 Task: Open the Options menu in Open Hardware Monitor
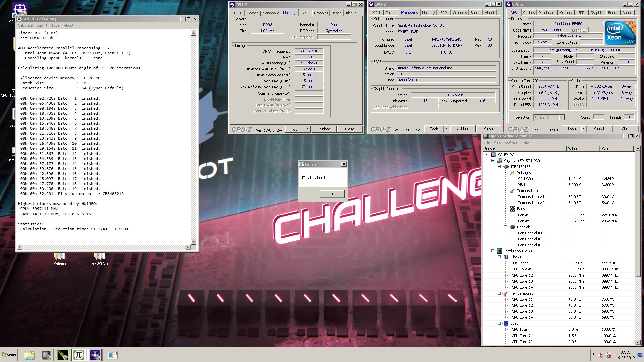(x=511, y=142)
